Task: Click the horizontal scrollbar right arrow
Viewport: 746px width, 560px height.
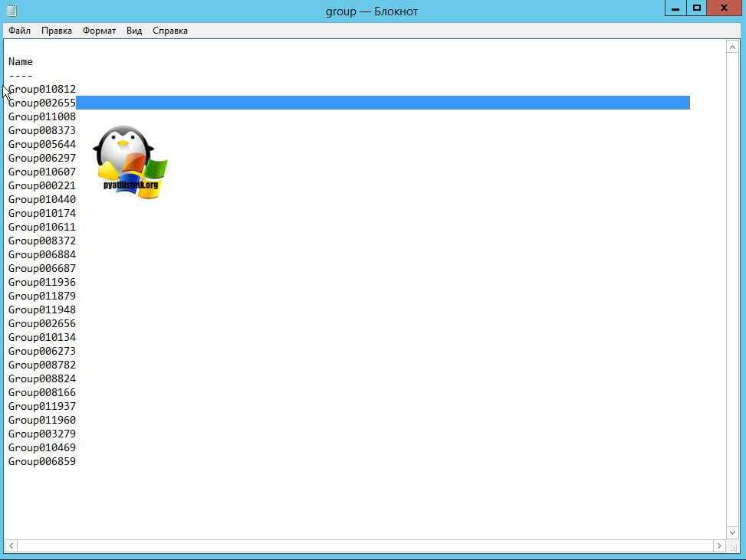Action: [719, 545]
